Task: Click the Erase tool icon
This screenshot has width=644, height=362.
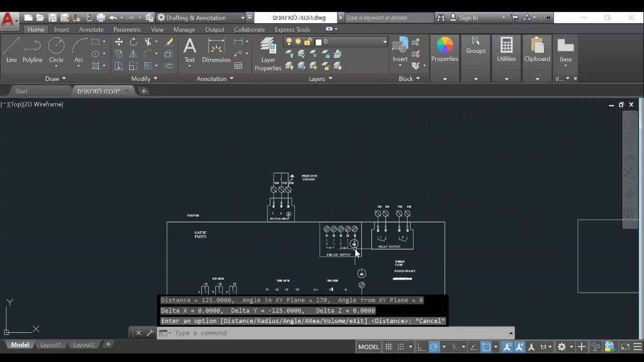Action: pyautogui.click(x=169, y=42)
